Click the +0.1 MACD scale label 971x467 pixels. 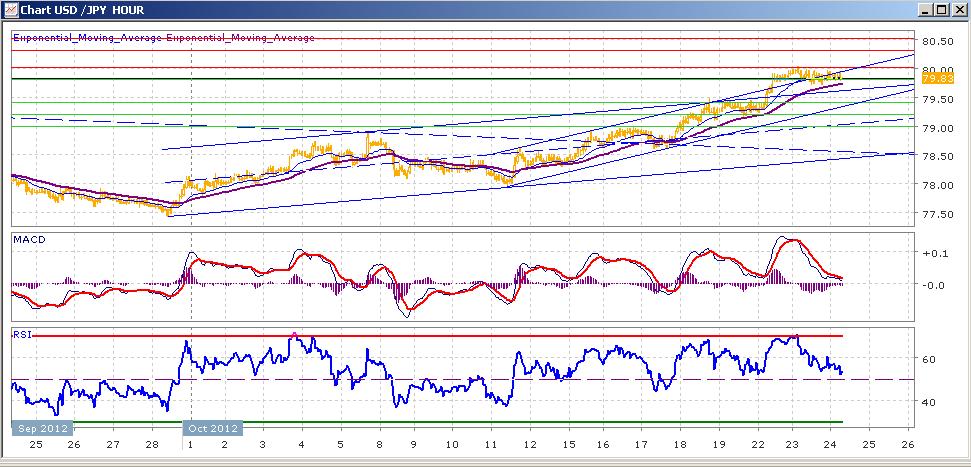(933, 253)
